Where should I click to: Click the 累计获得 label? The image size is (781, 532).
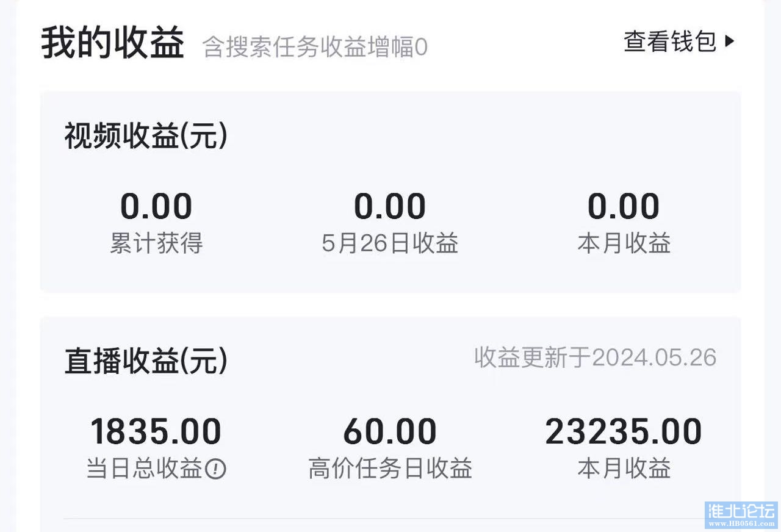[156, 243]
